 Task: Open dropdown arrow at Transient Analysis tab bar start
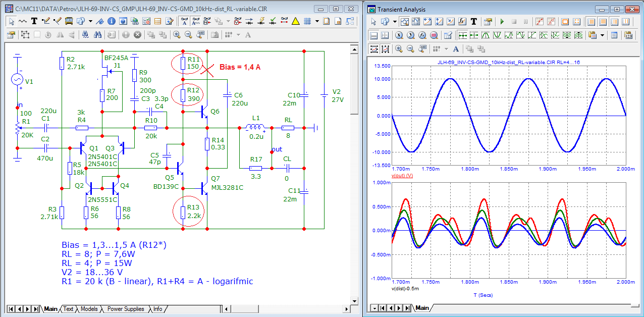coord(374,308)
